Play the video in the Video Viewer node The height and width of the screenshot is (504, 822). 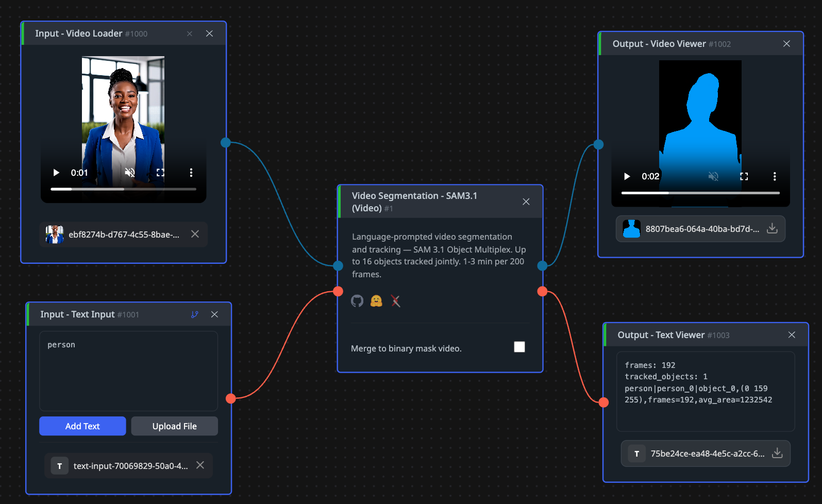pyautogui.click(x=627, y=176)
